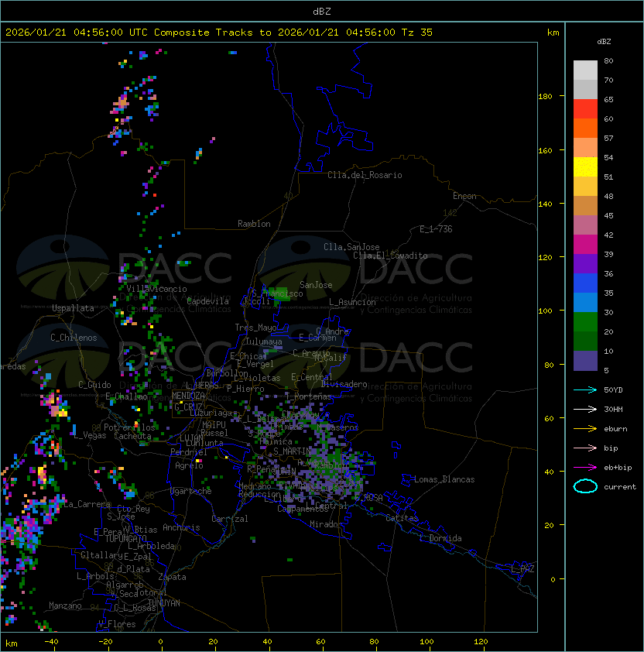Viewport: 644px width, 652px height.
Task: Click the 'current' legend label
Action: 620,487
